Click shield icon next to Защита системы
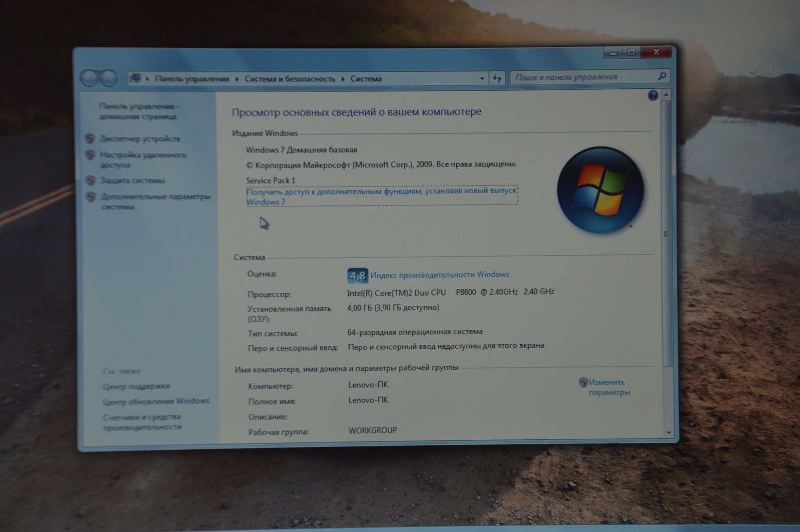 coord(91,180)
